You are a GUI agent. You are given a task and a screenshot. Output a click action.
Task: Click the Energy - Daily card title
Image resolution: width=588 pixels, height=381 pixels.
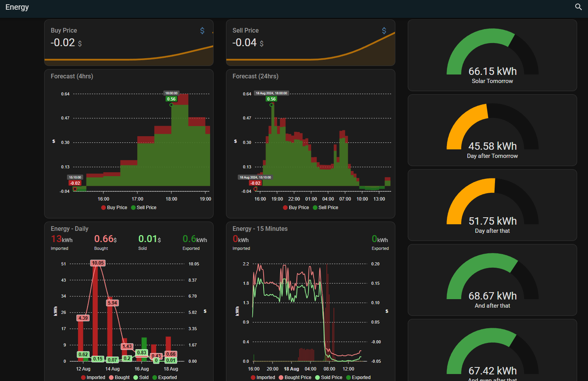[x=69, y=229]
